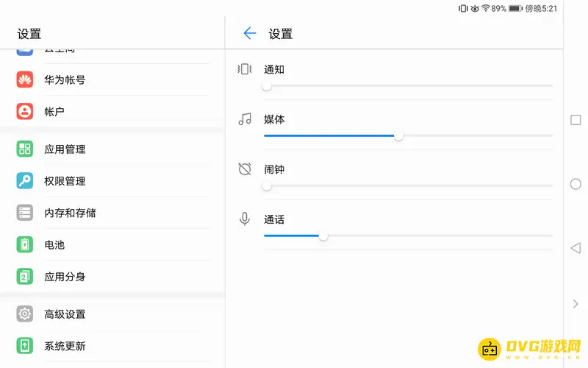Tap the green 应用管理 grid icon
Screen dimensions: 588x368
tap(25, 149)
